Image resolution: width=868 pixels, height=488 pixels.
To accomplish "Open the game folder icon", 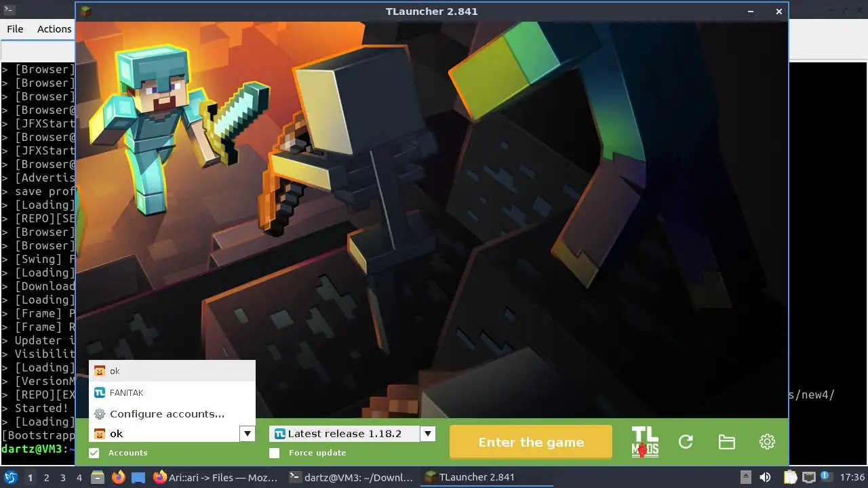I will [x=727, y=442].
